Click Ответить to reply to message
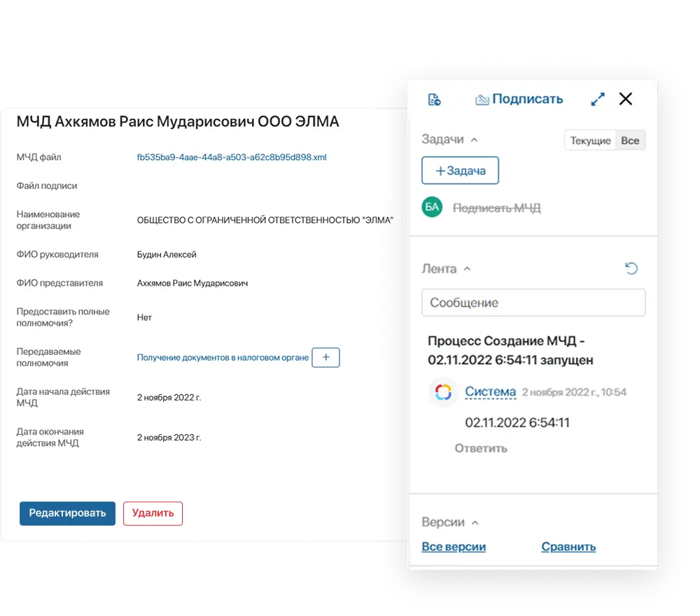 point(481,448)
